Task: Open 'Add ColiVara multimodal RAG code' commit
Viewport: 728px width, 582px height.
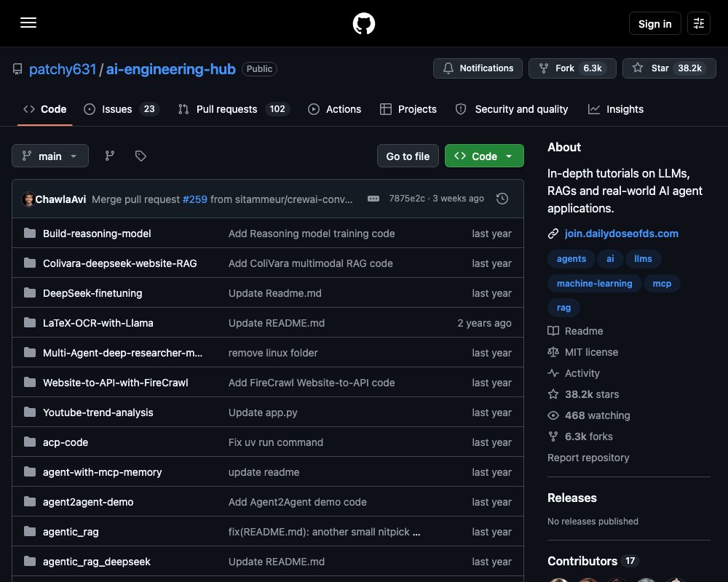Action: 311,263
